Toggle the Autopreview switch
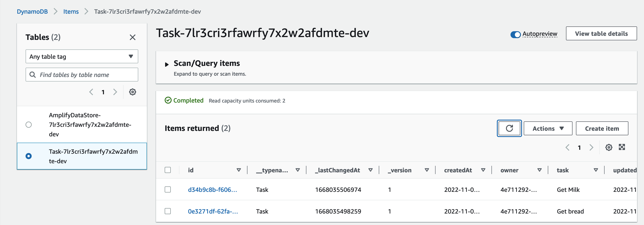Image resolution: width=644 pixels, height=225 pixels. (x=515, y=34)
